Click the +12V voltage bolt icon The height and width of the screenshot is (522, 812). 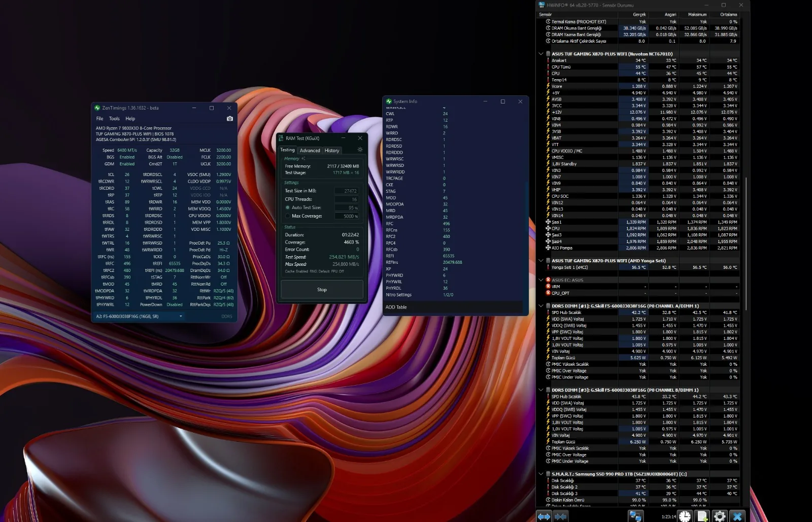[x=548, y=112]
